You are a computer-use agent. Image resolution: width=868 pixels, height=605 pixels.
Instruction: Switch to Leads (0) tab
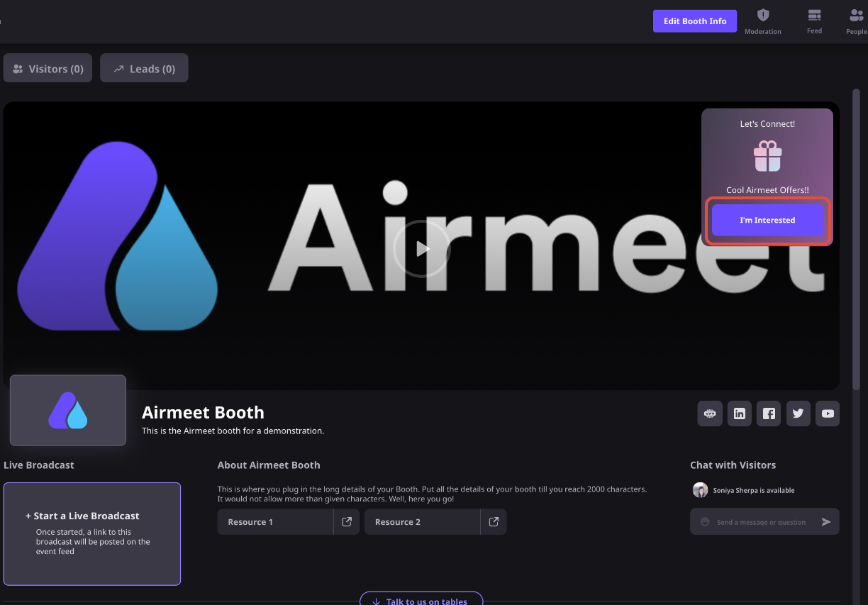tap(144, 68)
